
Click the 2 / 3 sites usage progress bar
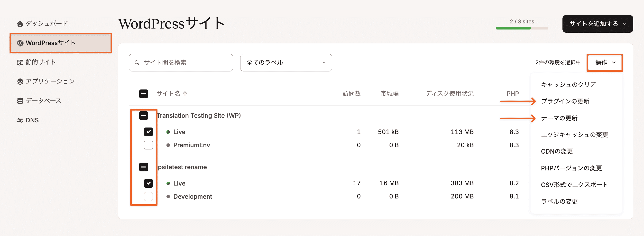[522, 28]
